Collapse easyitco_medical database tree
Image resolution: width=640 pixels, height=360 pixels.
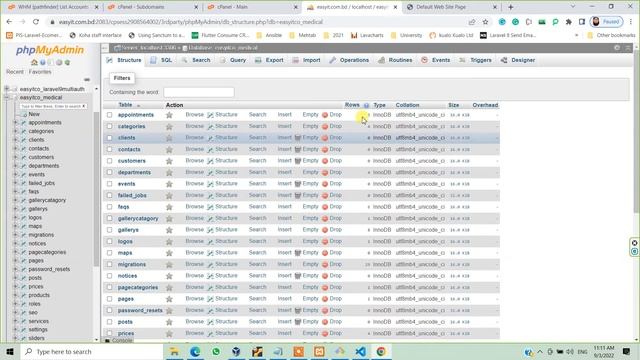[7, 98]
